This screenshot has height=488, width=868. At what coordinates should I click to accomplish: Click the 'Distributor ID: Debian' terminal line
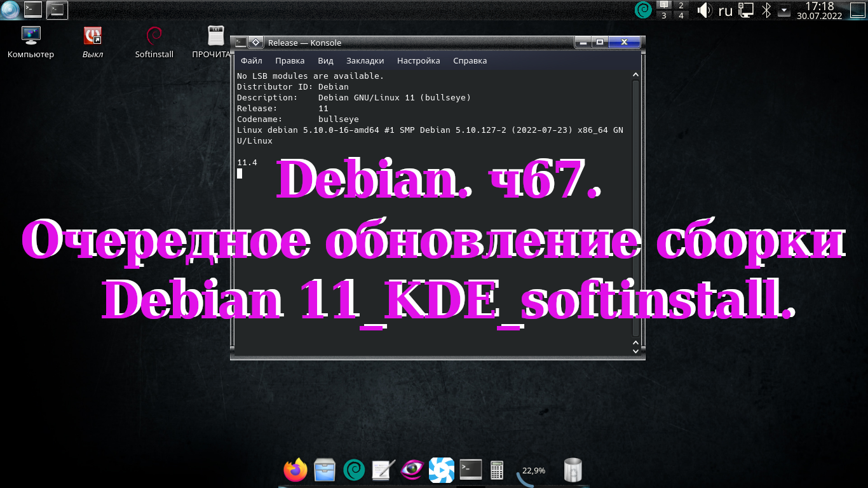[293, 86]
